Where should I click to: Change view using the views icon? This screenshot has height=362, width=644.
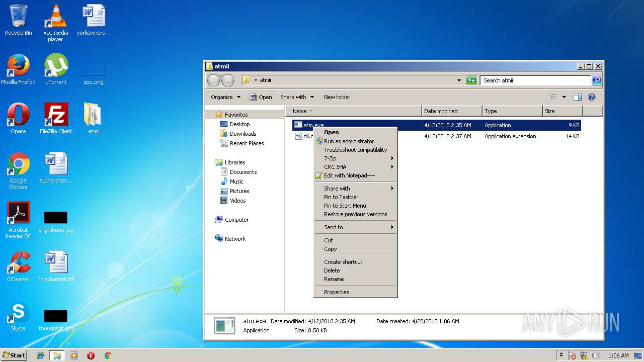pos(552,97)
